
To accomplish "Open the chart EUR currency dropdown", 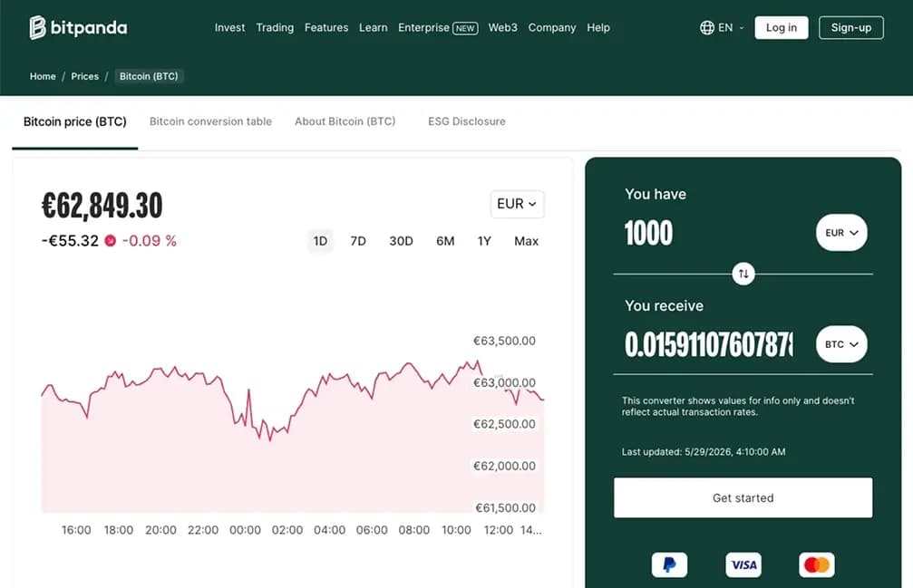I will [x=517, y=204].
